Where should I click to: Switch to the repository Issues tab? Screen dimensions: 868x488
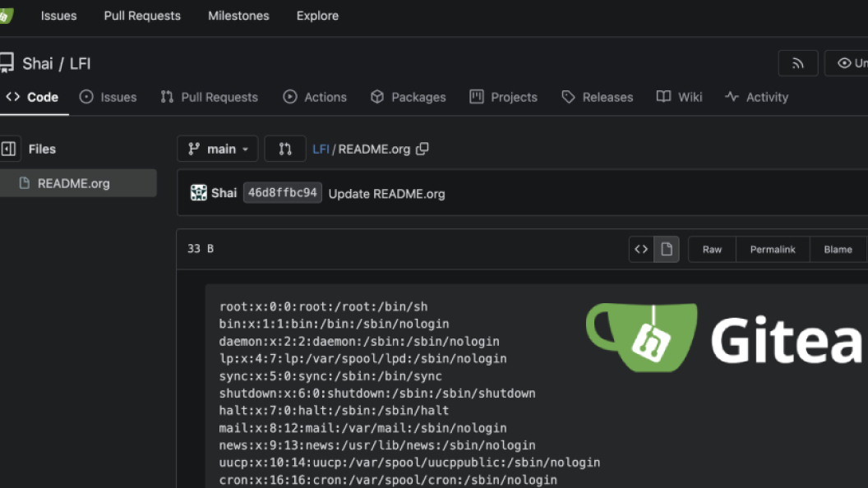tap(108, 98)
